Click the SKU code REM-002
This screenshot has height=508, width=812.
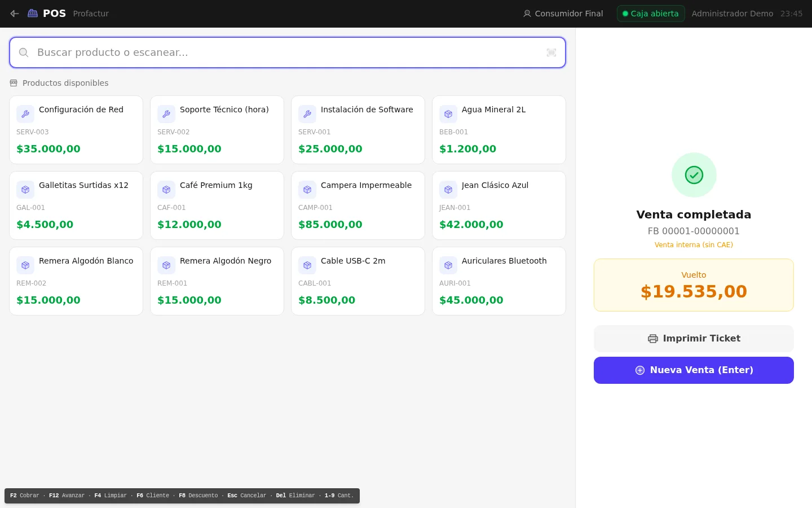click(x=32, y=283)
